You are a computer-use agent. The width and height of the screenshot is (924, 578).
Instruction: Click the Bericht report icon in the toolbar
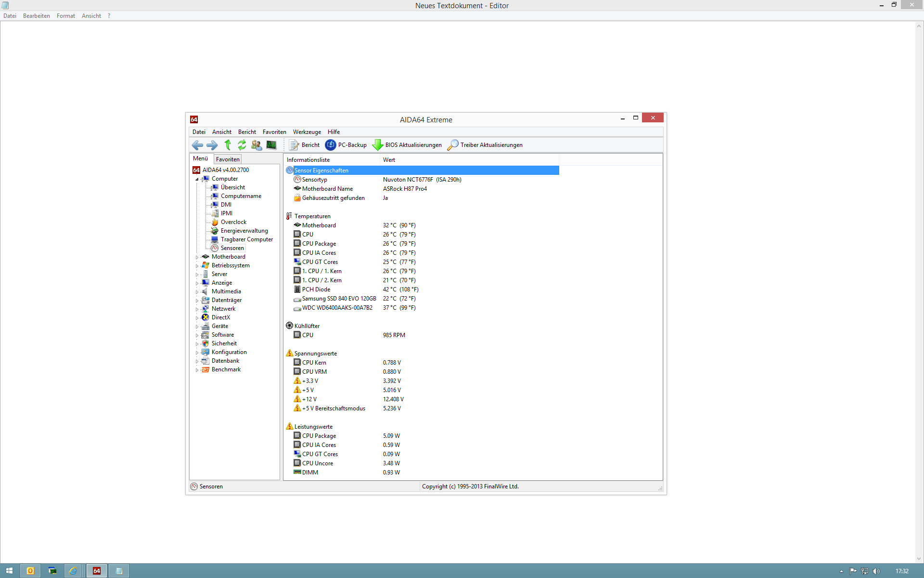point(294,145)
